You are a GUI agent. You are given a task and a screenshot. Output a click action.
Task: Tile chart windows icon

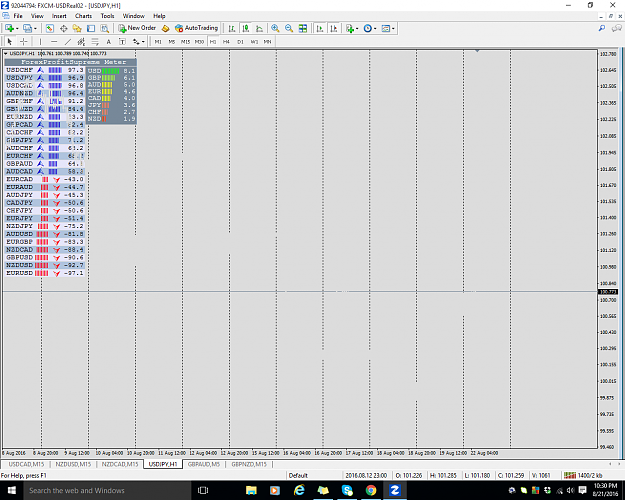[x=303, y=28]
